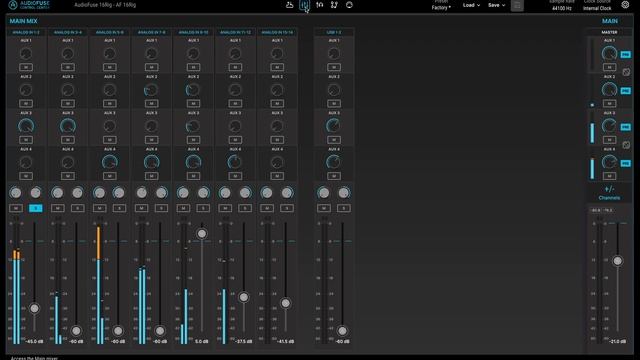Image resolution: width=640 pixels, height=360 pixels.
Task: Click the right pan knob of Analog In 1-2
Action: coord(36,193)
